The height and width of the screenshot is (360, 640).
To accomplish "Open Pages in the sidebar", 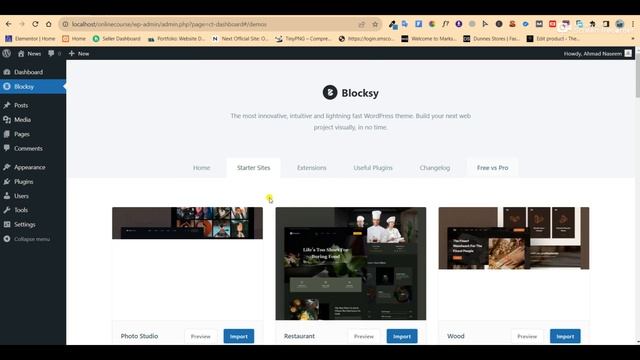I will 33,134.
